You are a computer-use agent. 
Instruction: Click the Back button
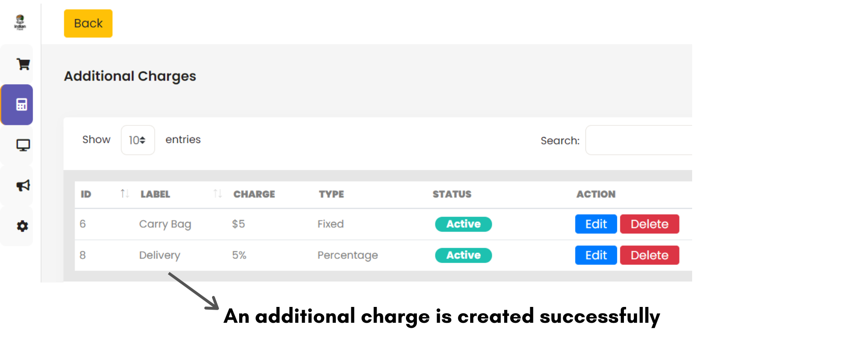88,24
